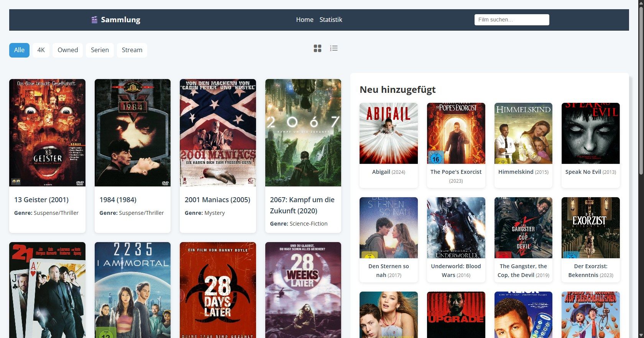Image resolution: width=644 pixels, height=338 pixels.
Task: Open the 28 Weeks Later poster
Action: click(x=303, y=290)
